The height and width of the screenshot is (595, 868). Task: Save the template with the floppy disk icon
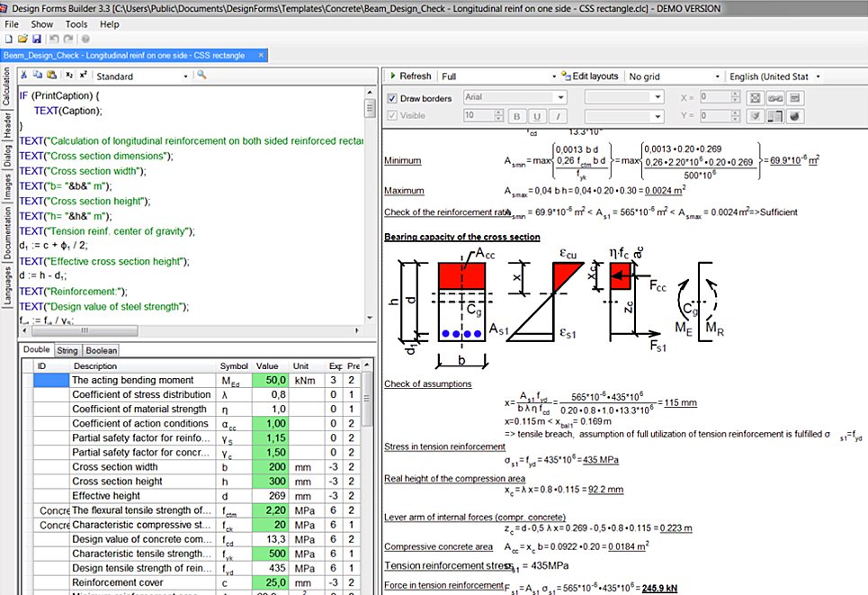[x=37, y=39]
